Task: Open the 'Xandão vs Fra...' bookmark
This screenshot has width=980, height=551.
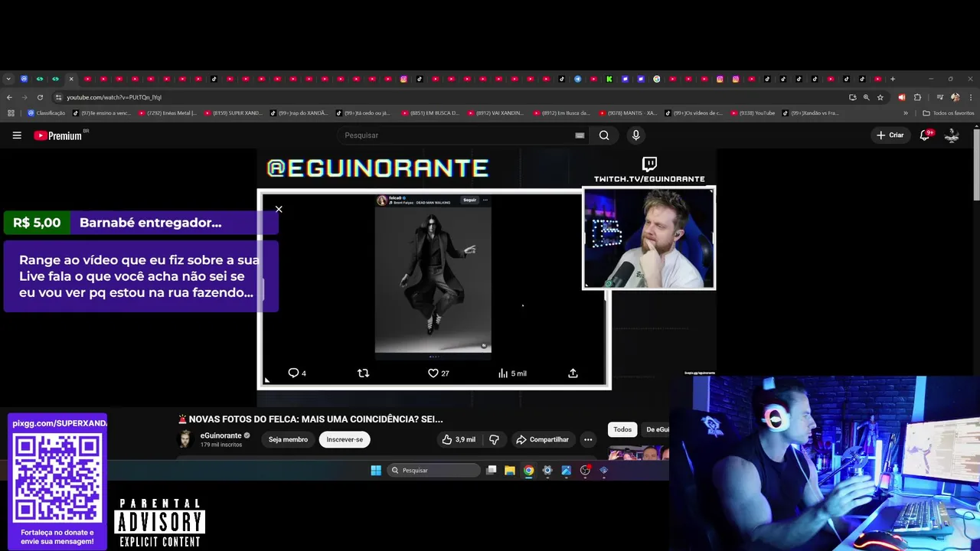Action: click(x=811, y=113)
